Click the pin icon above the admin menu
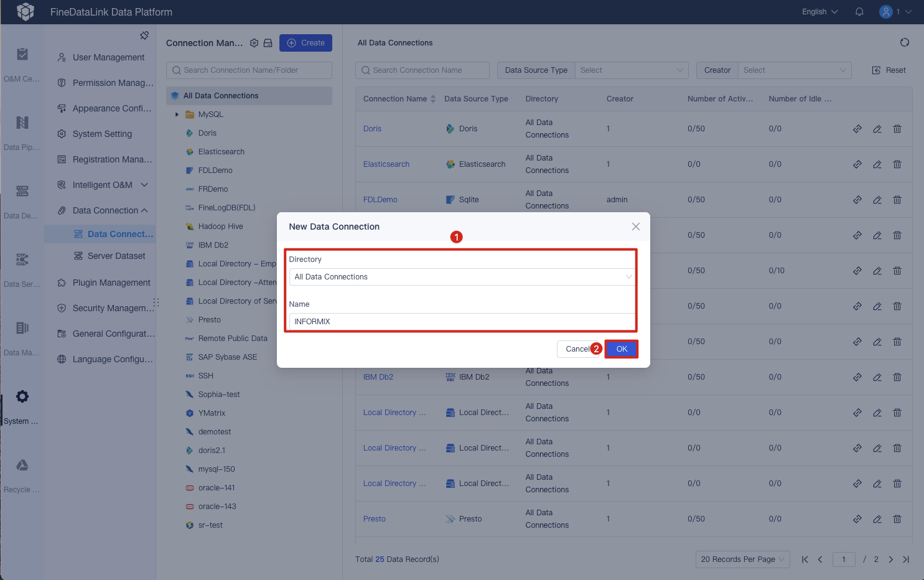 144,35
